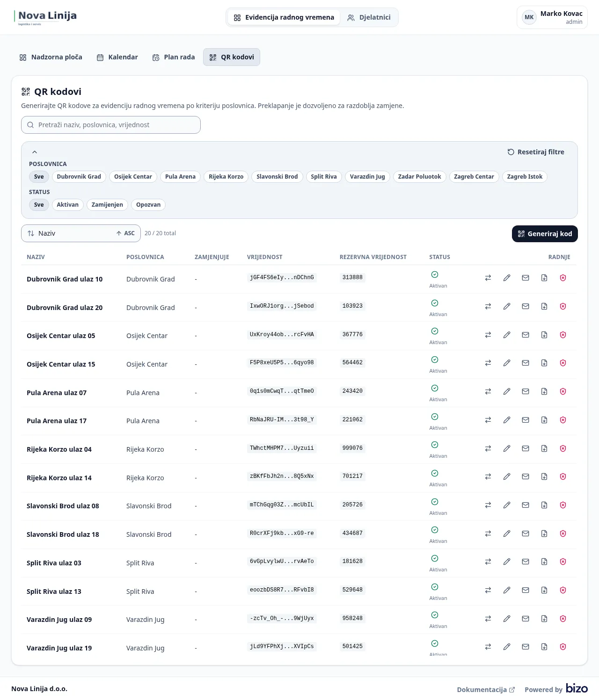Switch to the Plan rada tab
599x700 pixels.
pos(174,57)
